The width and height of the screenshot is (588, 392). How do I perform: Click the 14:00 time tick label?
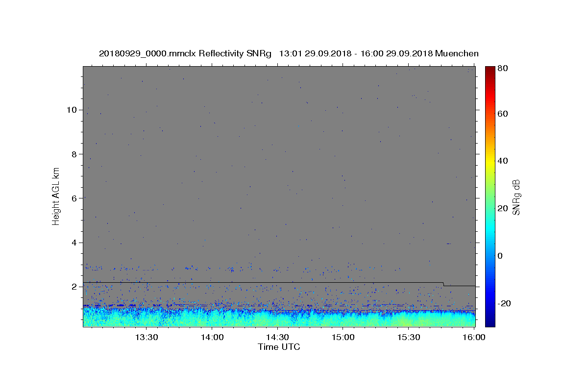212,337
